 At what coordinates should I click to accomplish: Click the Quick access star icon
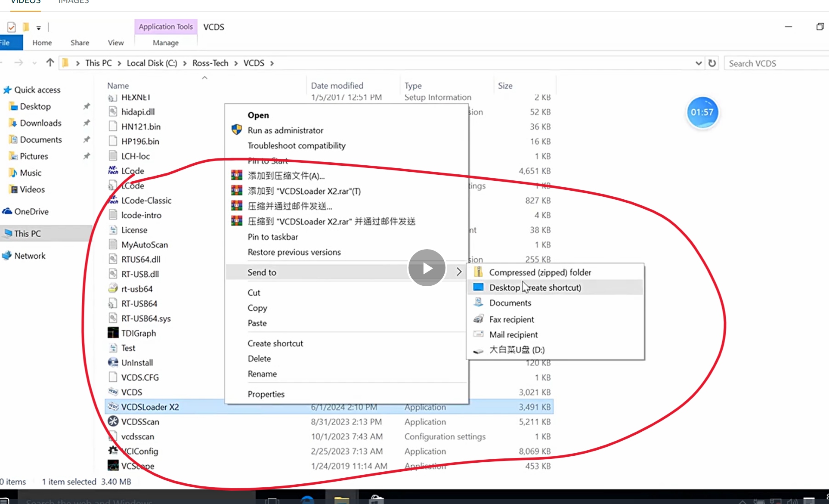[7, 90]
